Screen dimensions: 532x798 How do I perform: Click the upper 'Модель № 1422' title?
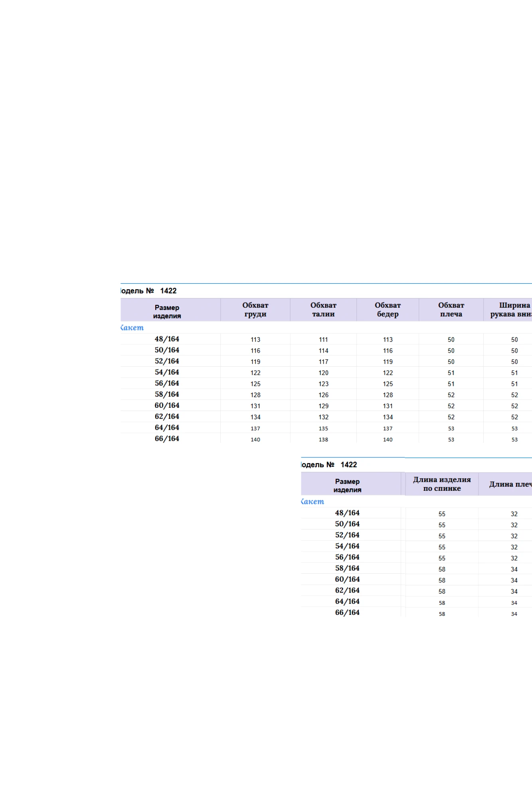[x=148, y=291]
